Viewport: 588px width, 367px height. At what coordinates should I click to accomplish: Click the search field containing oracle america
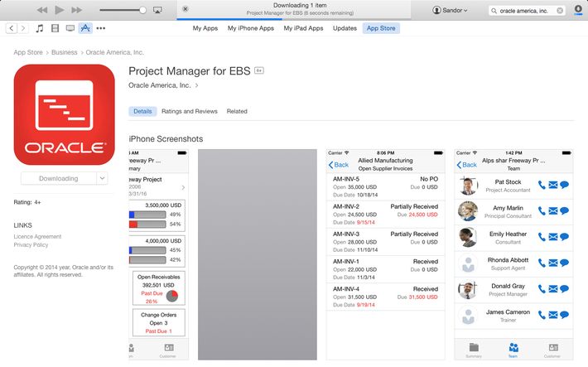(528, 11)
